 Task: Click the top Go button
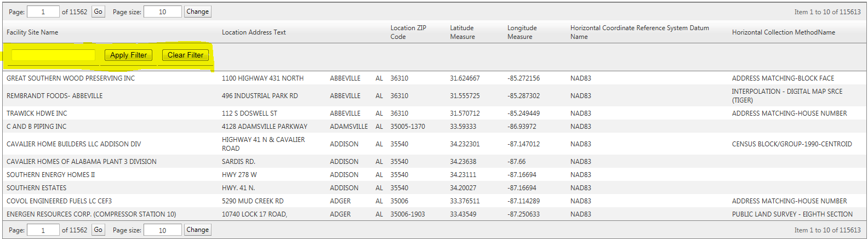(98, 12)
